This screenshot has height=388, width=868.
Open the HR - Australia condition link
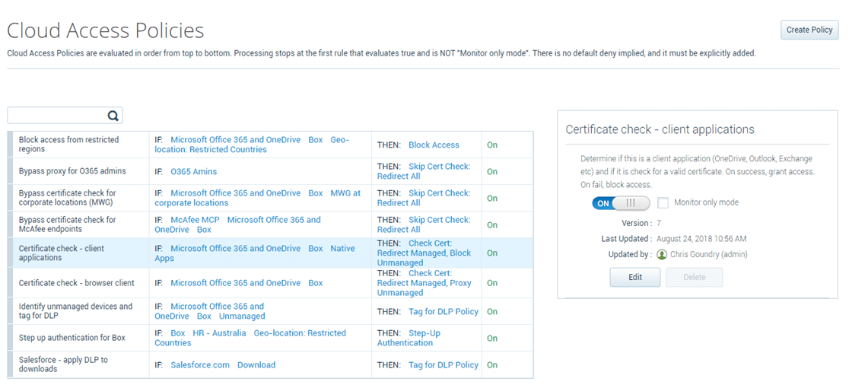(x=219, y=333)
